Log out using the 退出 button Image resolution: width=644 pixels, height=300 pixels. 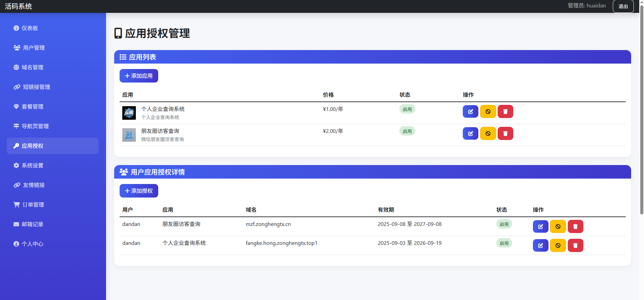coord(623,6)
